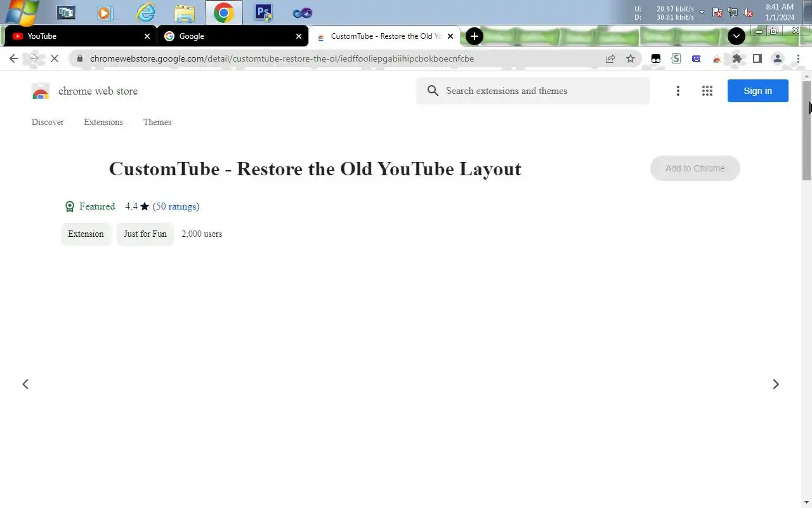
Task: Open the purple smiley extension icon
Action: (697, 58)
